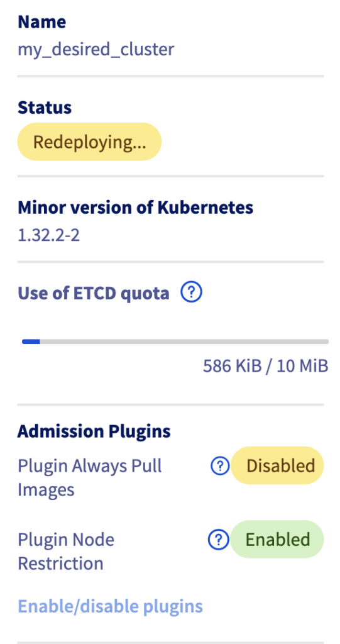Click the Plugin Node Restriction label
This screenshot has height=644, width=340.
[x=66, y=551]
